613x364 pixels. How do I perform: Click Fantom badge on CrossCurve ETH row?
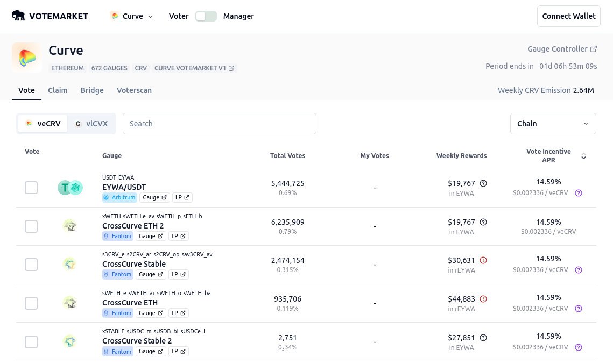[x=118, y=313]
